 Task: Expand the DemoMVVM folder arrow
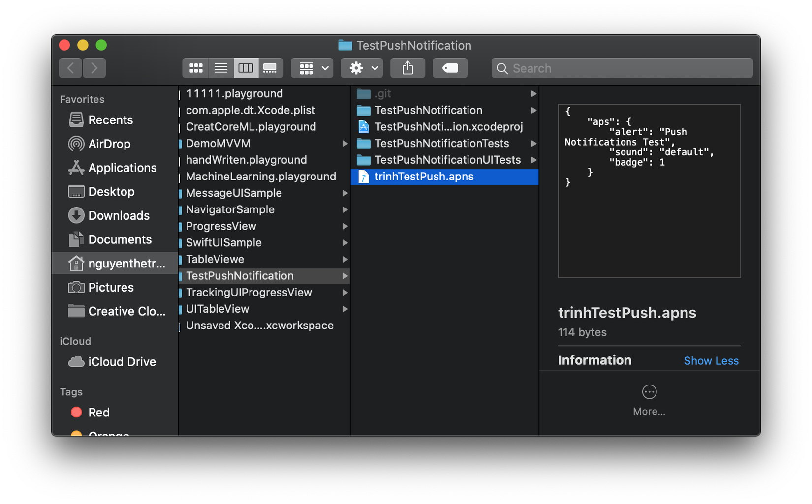[x=345, y=144]
